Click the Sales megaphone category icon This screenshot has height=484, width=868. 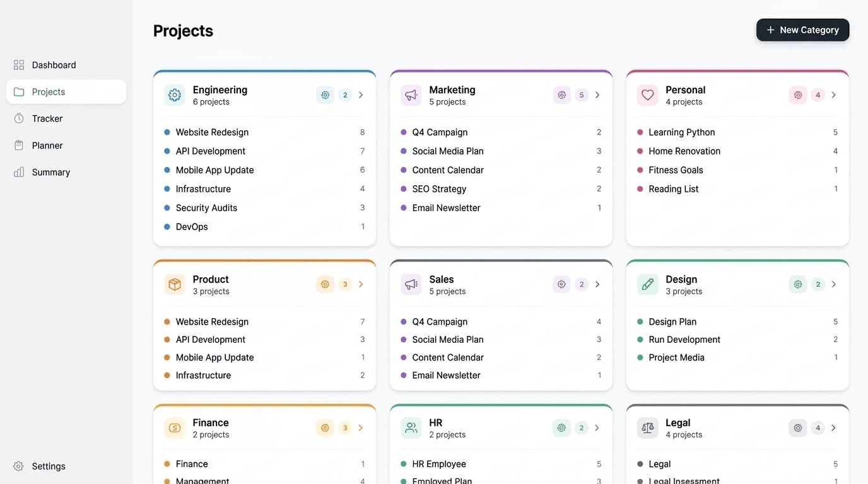tap(411, 284)
